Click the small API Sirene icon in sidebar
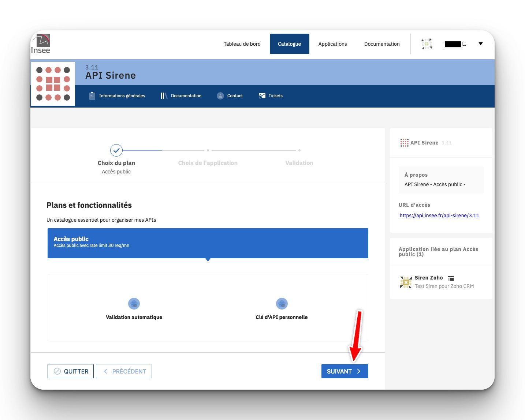 click(x=404, y=143)
